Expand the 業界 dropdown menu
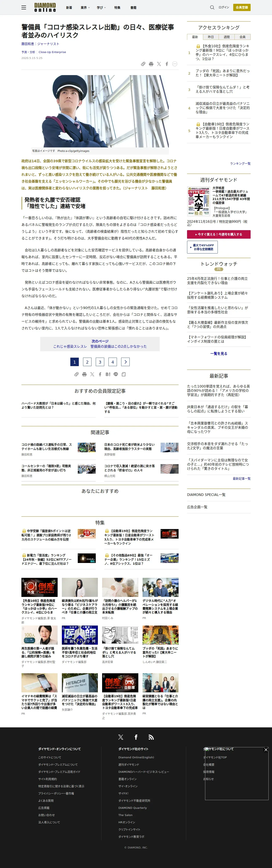Image resolution: width=272 pixels, height=868 pixels. [x=85, y=7]
